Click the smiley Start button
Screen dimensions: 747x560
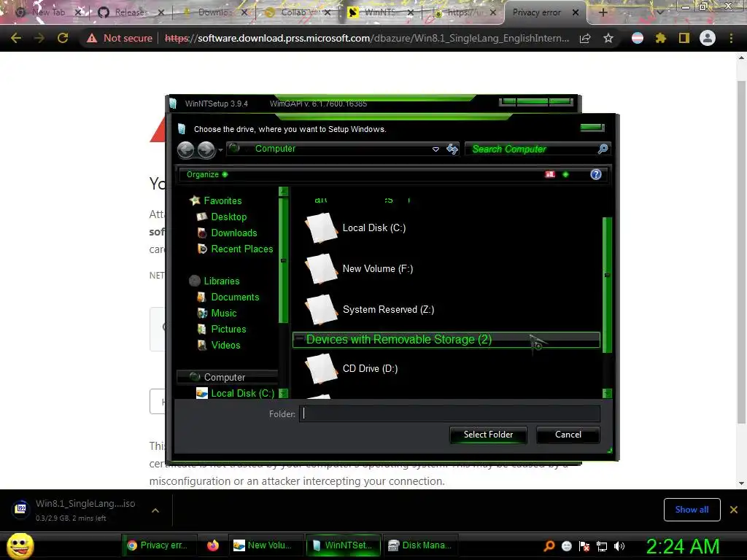(20, 545)
